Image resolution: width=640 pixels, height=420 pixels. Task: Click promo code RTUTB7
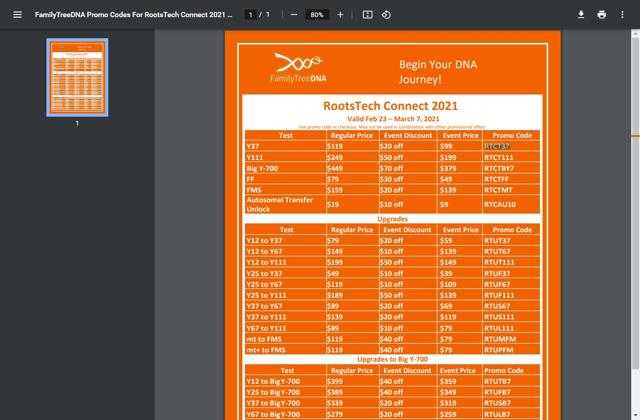tap(498, 381)
